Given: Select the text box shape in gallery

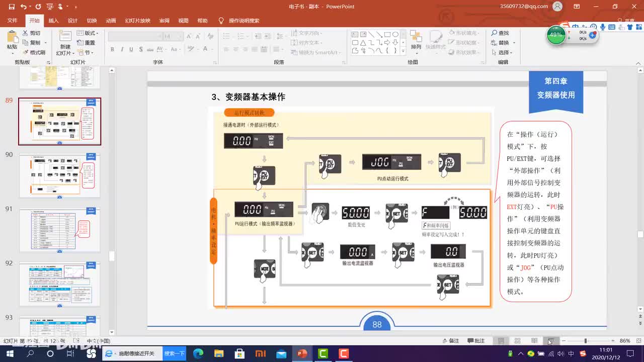Looking at the screenshot, I should [355, 34].
